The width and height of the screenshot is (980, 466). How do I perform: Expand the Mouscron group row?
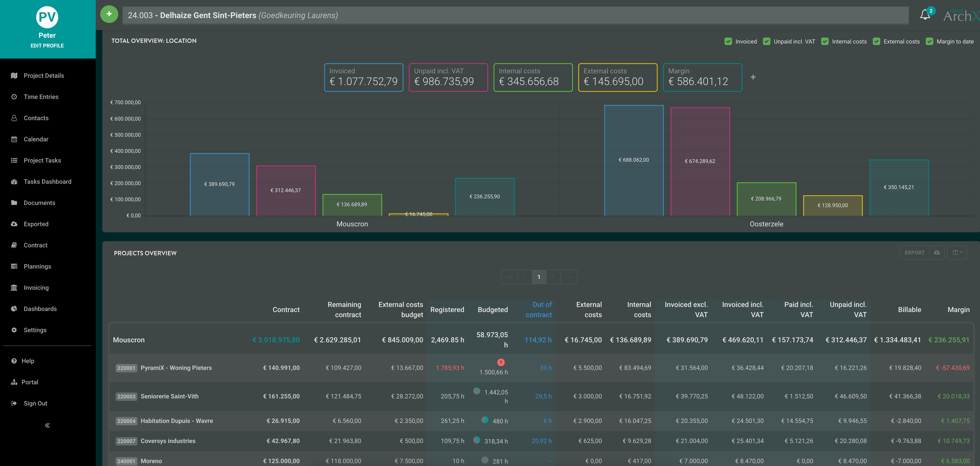(129, 340)
